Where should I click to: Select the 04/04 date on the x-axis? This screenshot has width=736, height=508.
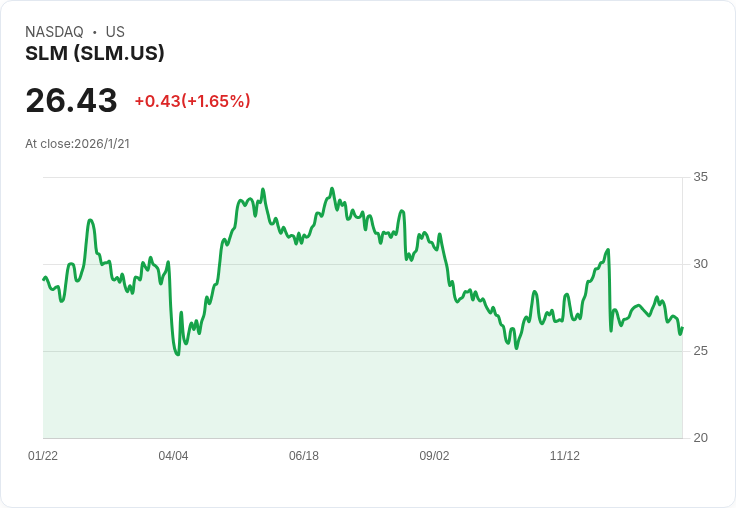click(173, 456)
